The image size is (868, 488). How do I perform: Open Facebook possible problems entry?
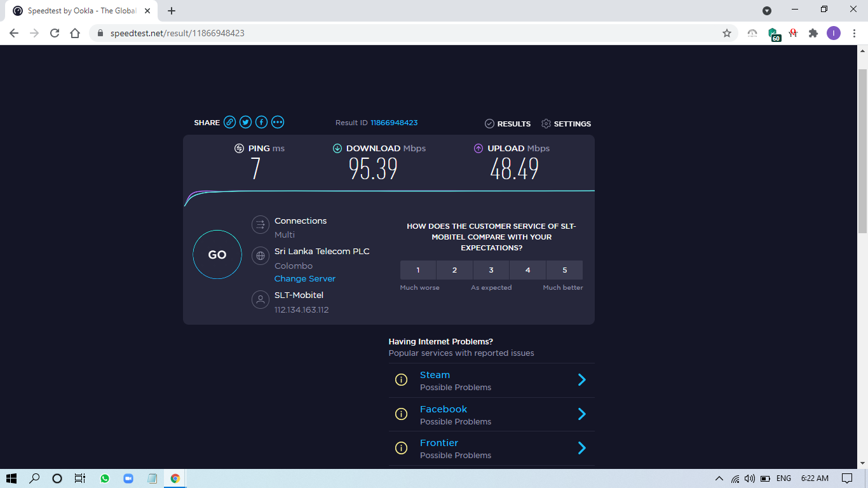coord(492,414)
